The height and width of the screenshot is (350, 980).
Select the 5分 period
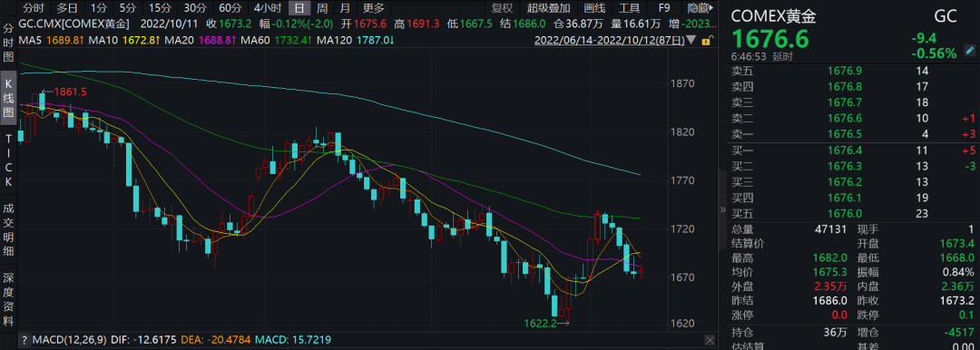pyautogui.click(x=128, y=8)
